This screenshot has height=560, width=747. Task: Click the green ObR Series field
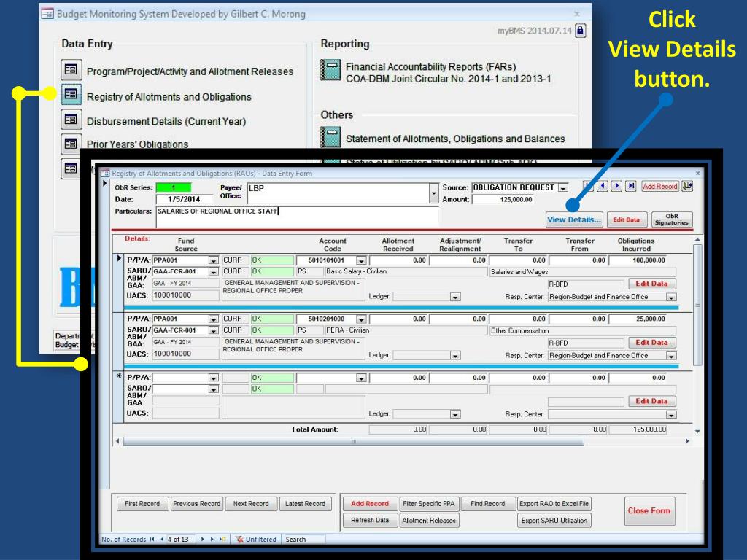(x=174, y=187)
